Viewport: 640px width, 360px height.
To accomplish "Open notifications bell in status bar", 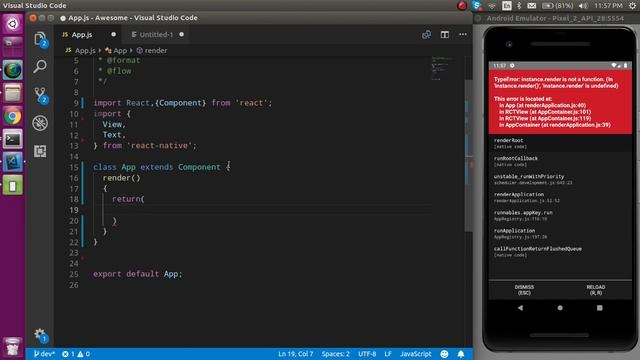I will [460, 354].
